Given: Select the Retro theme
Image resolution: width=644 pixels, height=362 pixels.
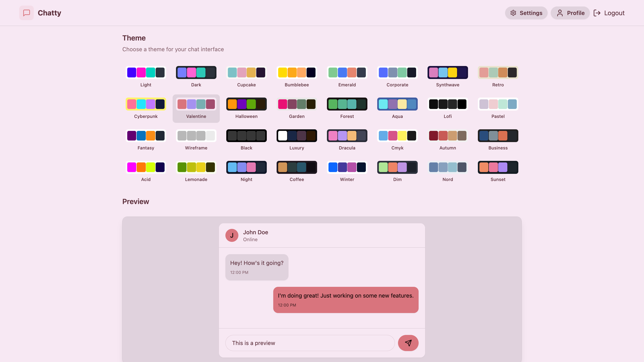Looking at the screenshot, I should pyautogui.click(x=498, y=77).
